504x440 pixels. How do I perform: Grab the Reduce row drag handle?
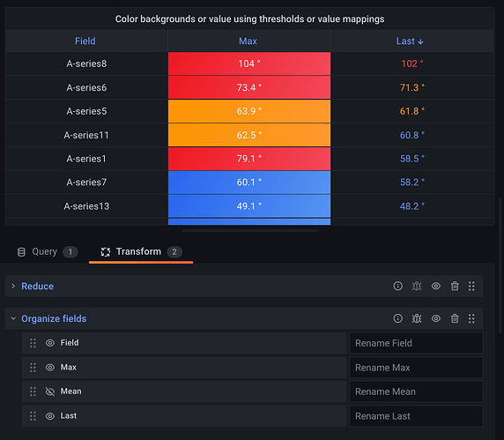[471, 286]
